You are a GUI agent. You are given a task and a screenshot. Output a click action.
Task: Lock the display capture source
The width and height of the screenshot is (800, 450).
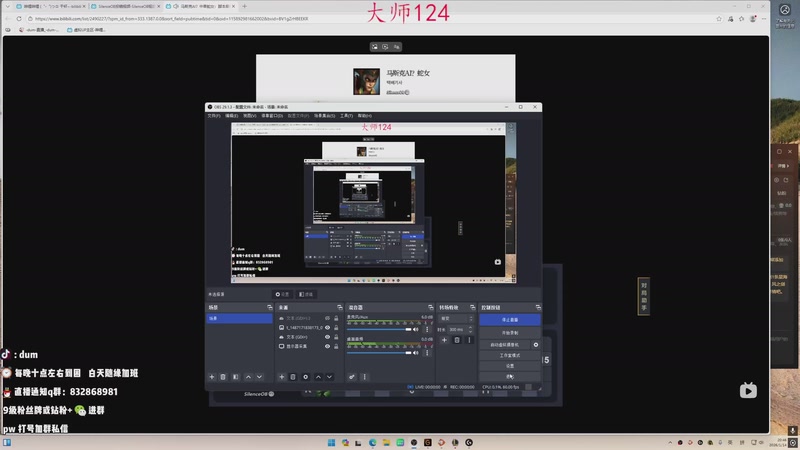(337, 347)
